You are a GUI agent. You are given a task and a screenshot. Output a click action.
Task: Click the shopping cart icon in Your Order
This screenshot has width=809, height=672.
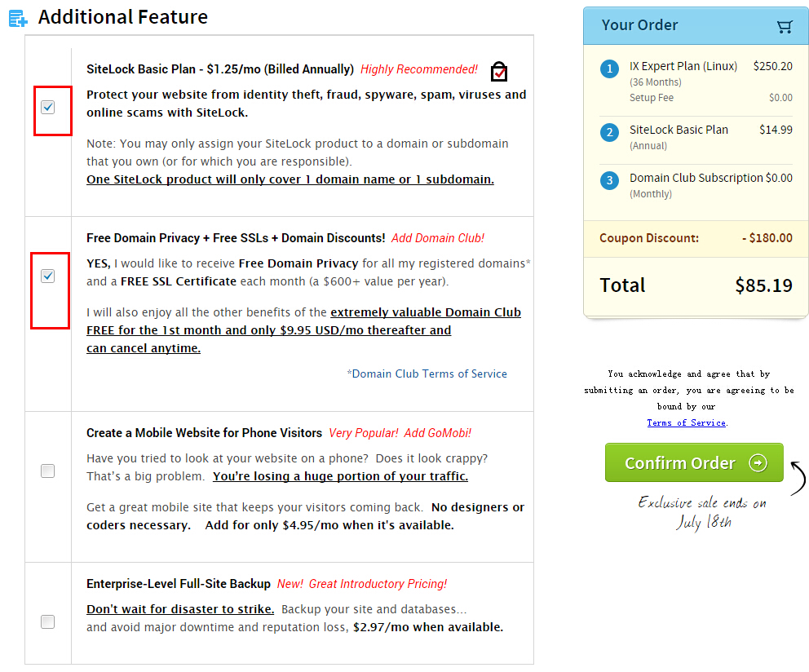[x=785, y=26]
